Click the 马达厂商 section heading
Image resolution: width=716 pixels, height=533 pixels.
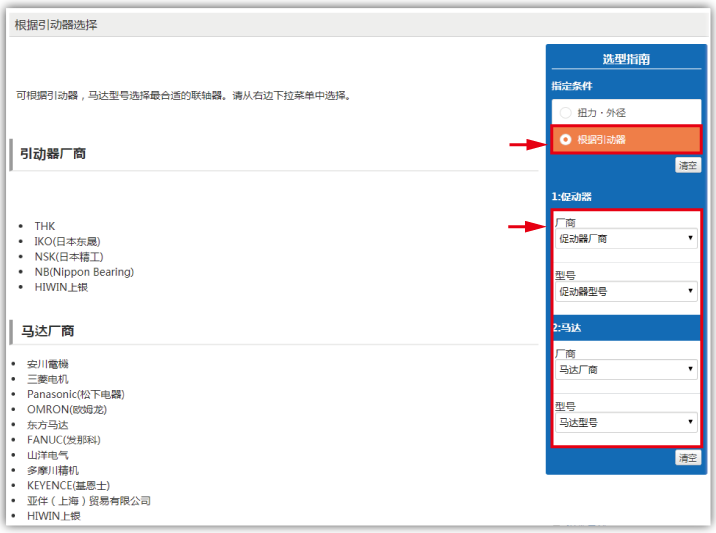[x=48, y=331]
